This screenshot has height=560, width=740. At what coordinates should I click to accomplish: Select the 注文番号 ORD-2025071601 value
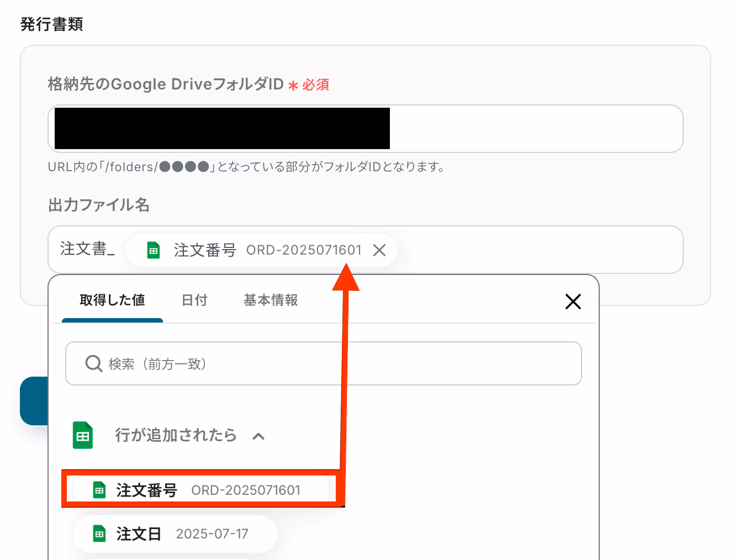click(200, 490)
